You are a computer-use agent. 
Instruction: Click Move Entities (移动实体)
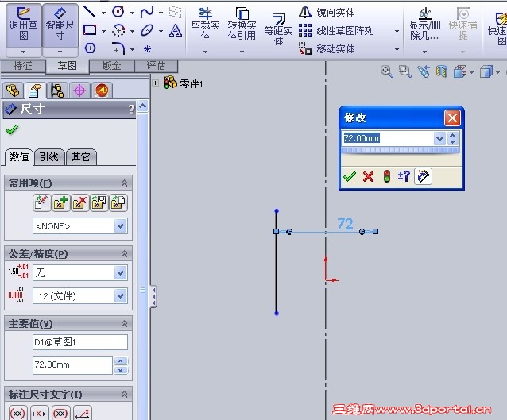pyautogui.click(x=327, y=49)
